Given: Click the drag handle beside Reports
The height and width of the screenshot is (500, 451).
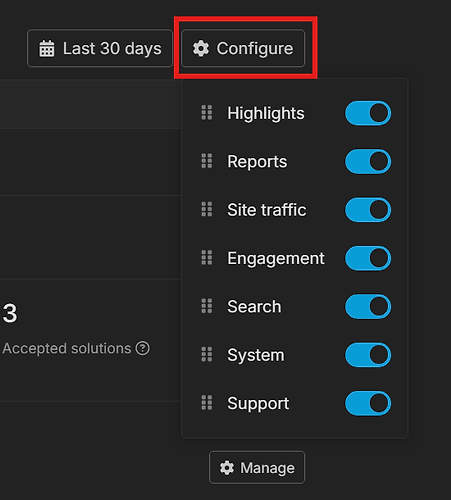Looking at the screenshot, I should (x=207, y=161).
